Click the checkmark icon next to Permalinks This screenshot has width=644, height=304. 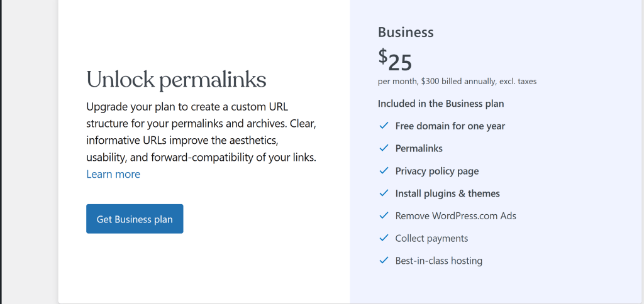(384, 148)
